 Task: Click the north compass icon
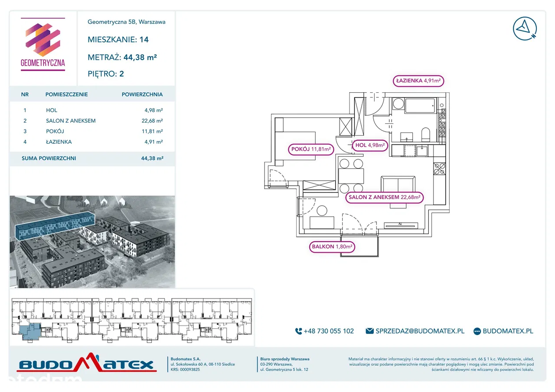tap(525, 29)
